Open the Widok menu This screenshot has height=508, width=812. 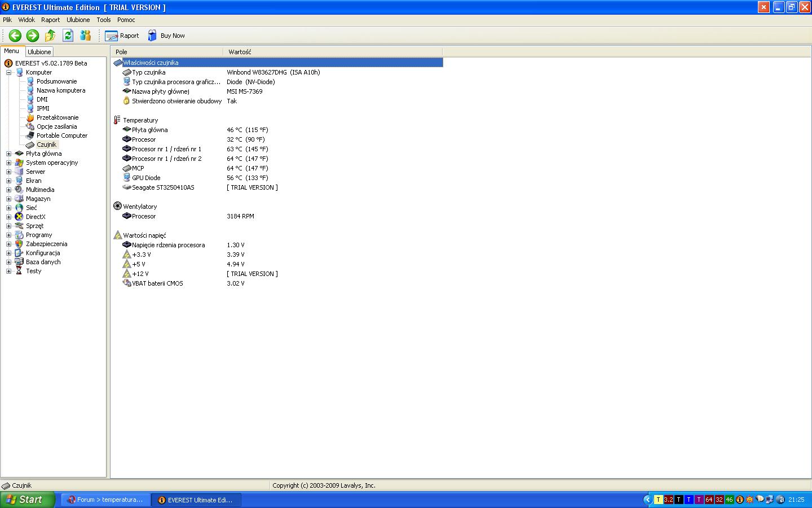(x=27, y=20)
